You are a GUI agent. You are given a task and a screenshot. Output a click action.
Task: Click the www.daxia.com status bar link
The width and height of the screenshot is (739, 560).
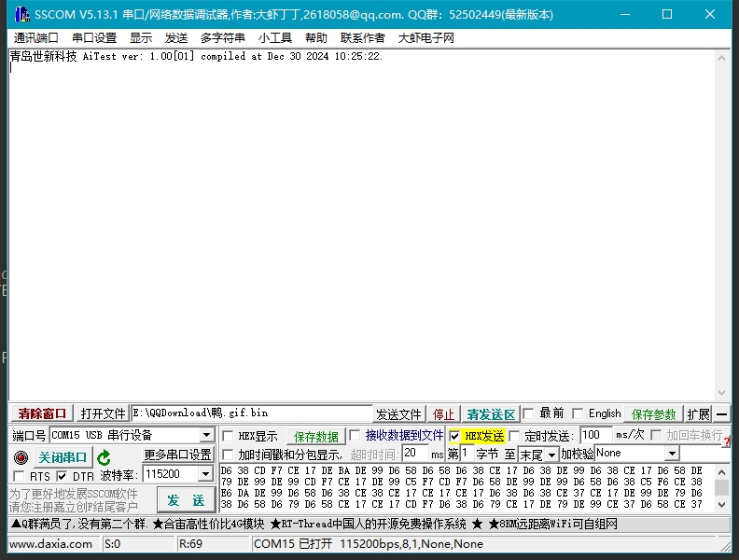(51, 544)
